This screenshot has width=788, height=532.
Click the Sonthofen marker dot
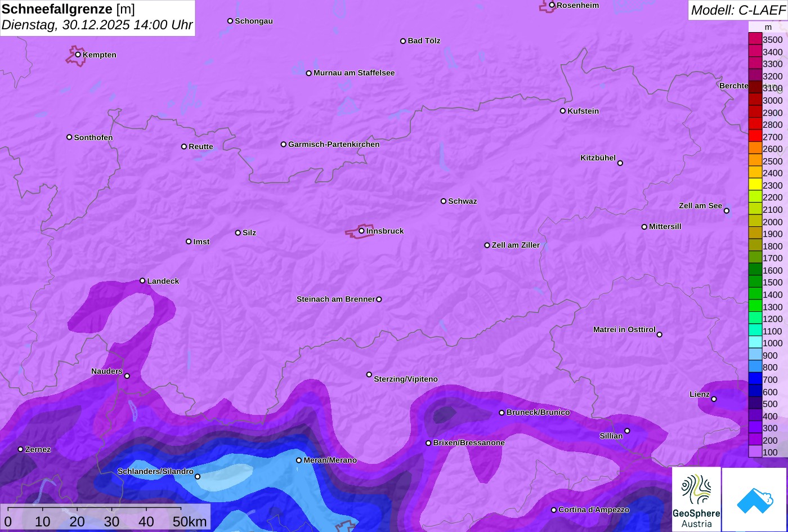(69, 137)
